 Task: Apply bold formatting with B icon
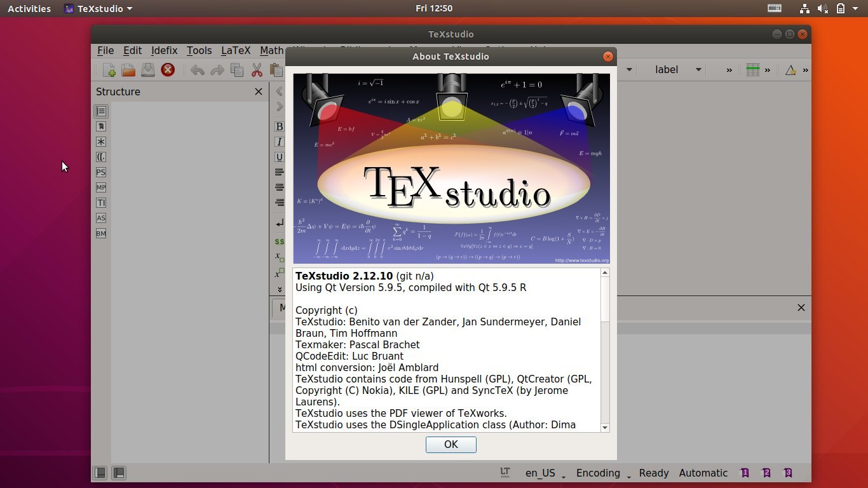coord(279,126)
